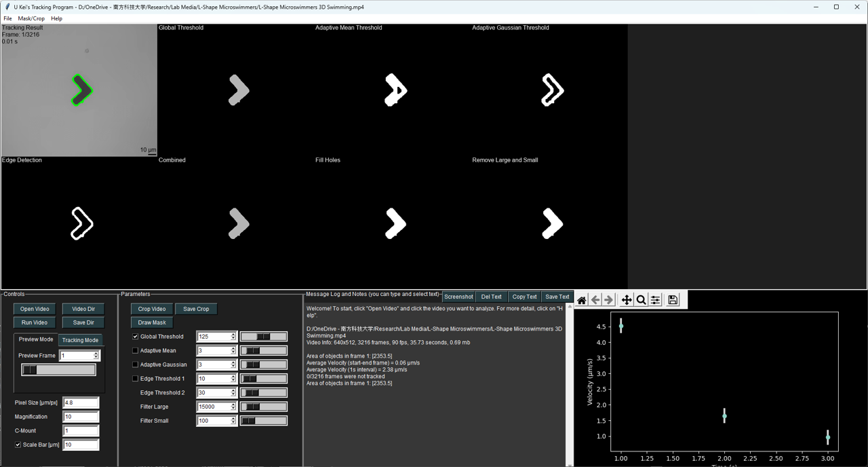Open the plot subplot configuration icon
The height and width of the screenshot is (467, 868).
click(x=656, y=300)
